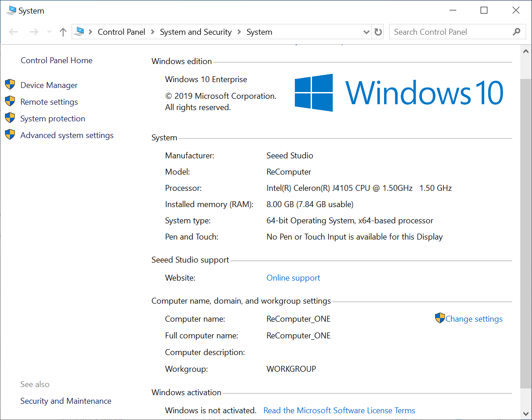Select System and Security breadcrumb
The height and width of the screenshot is (420, 532).
pos(196,32)
